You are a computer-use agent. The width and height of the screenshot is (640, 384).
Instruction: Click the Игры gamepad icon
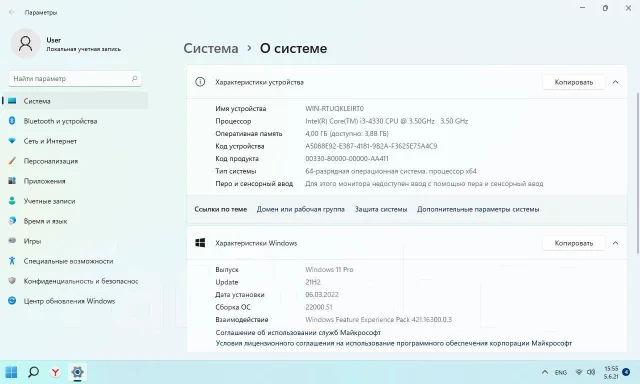point(12,241)
